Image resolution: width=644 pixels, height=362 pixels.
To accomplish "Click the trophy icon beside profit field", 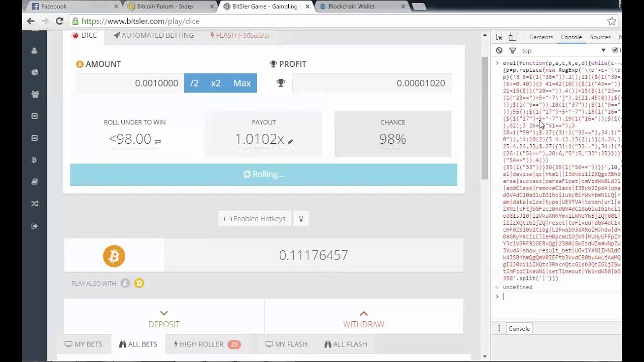I will 281,83.
